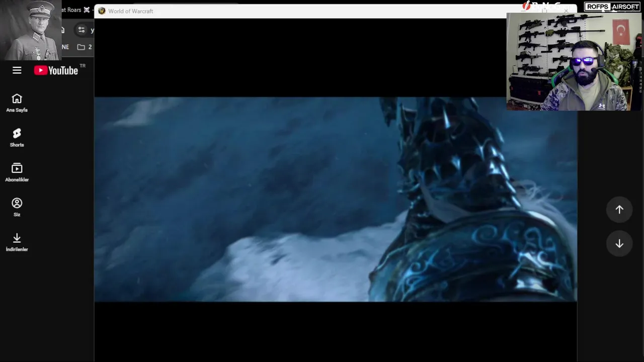Click the streamer webcam overlay
The height and width of the screenshot is (362, 644).
tap(575, 61)
